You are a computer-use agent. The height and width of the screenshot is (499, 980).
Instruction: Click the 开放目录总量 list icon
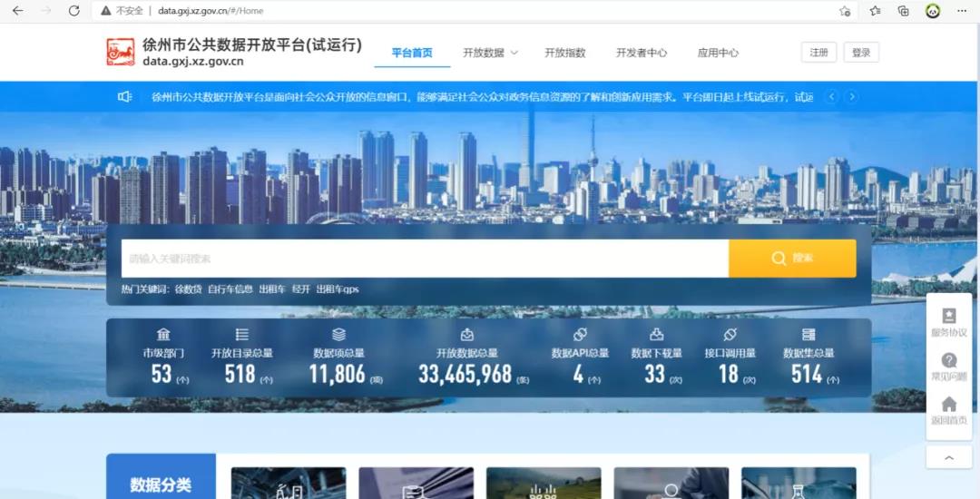(241, 335)
